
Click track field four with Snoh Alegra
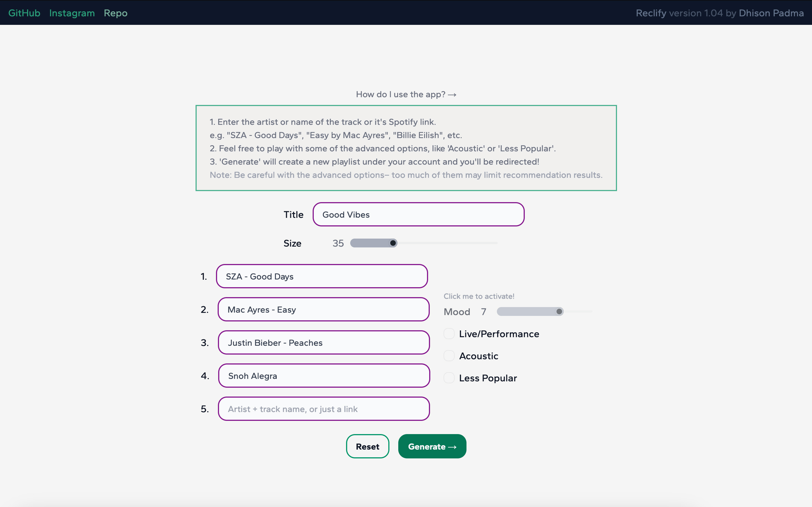(x=324, y=376)
